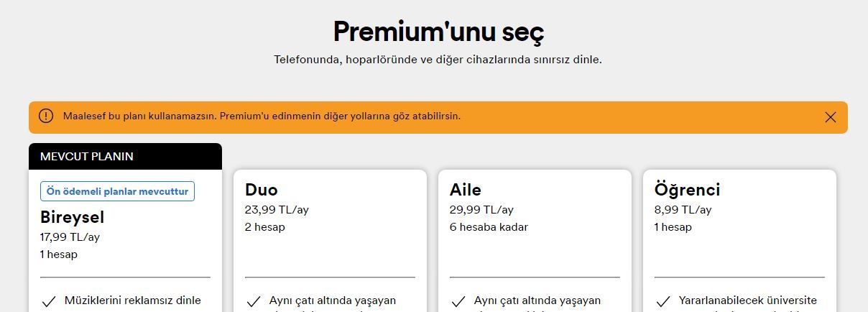Click the Öğrenci price 8,99 TL/ay
The width and height of the screenshot is (868, 312).
pos(683,210)
